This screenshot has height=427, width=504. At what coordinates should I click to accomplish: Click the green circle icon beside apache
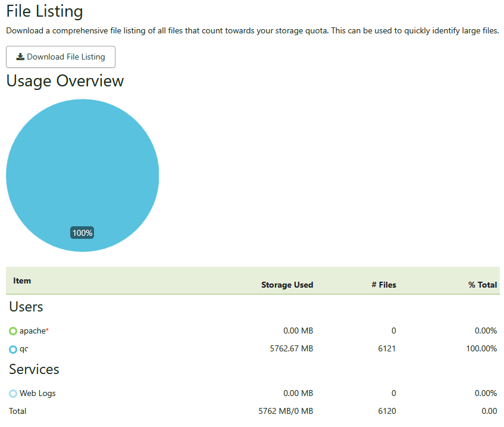point(13,331)
